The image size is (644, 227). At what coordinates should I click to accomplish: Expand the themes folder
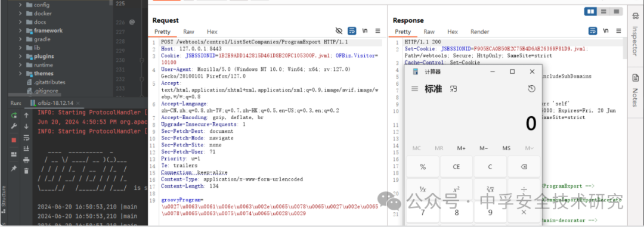tap(20, 73)
